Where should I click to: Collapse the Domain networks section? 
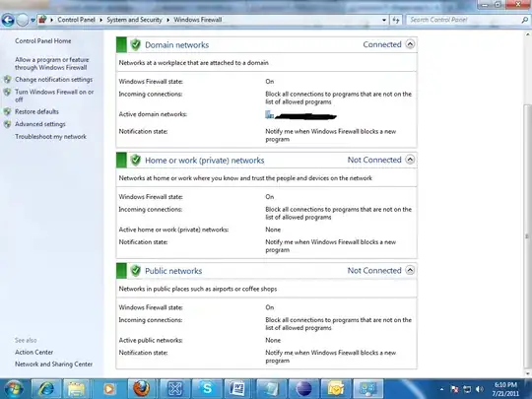tap(410, 44)
